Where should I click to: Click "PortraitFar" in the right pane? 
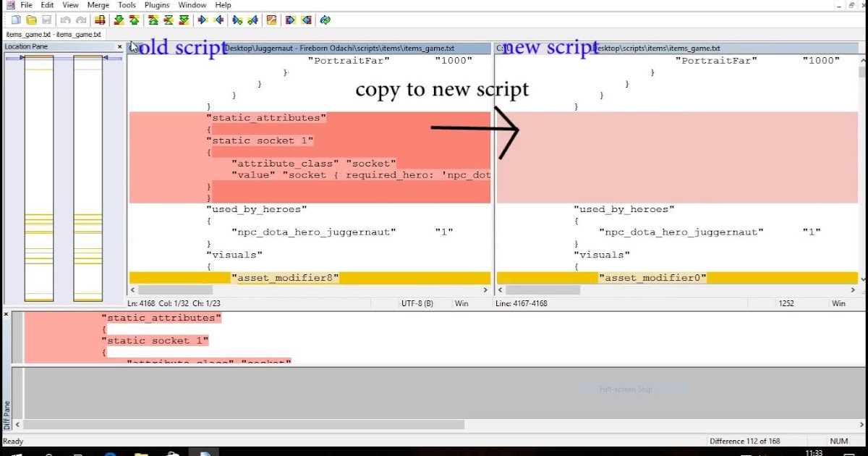(x=716, y=61)
